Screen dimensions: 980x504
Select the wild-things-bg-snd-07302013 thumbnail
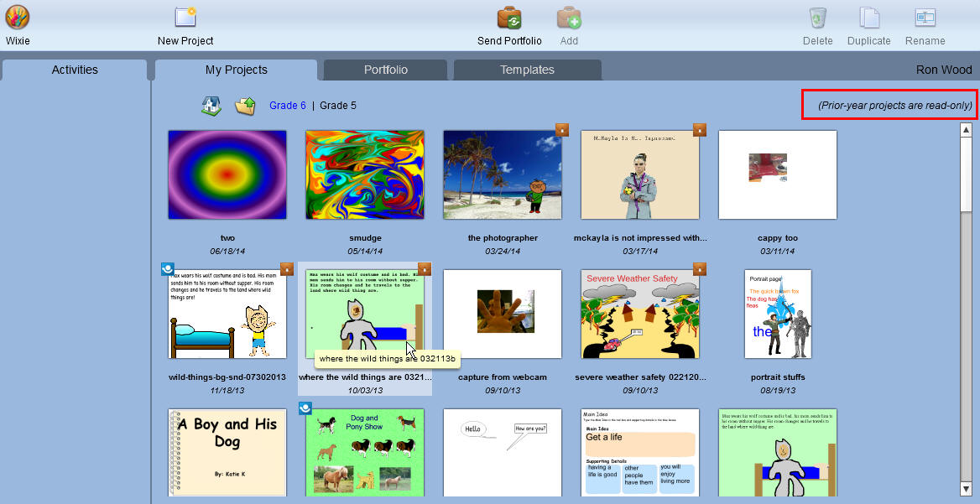click(x=227, y=314)
